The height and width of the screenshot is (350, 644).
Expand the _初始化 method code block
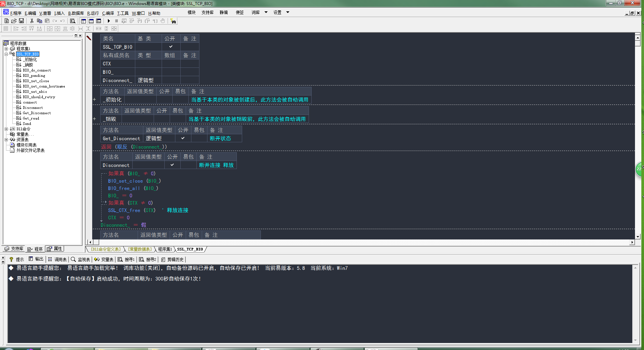pyautogui.click(x=95, y=100)
